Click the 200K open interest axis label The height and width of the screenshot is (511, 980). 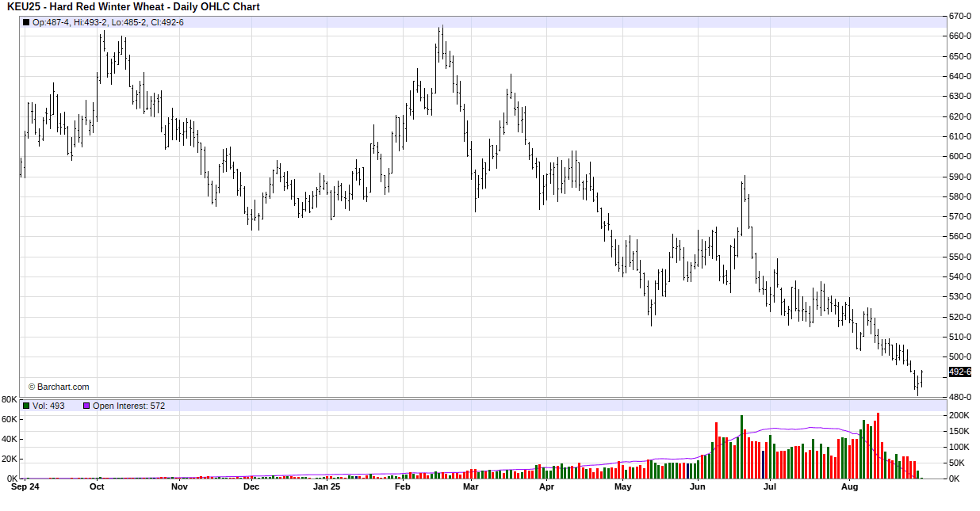click(959, 415)
